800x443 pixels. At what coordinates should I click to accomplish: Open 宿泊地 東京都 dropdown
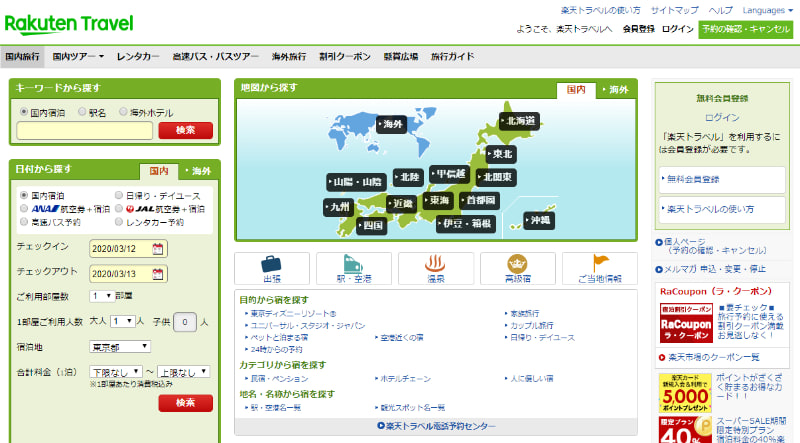coord(120,347)
